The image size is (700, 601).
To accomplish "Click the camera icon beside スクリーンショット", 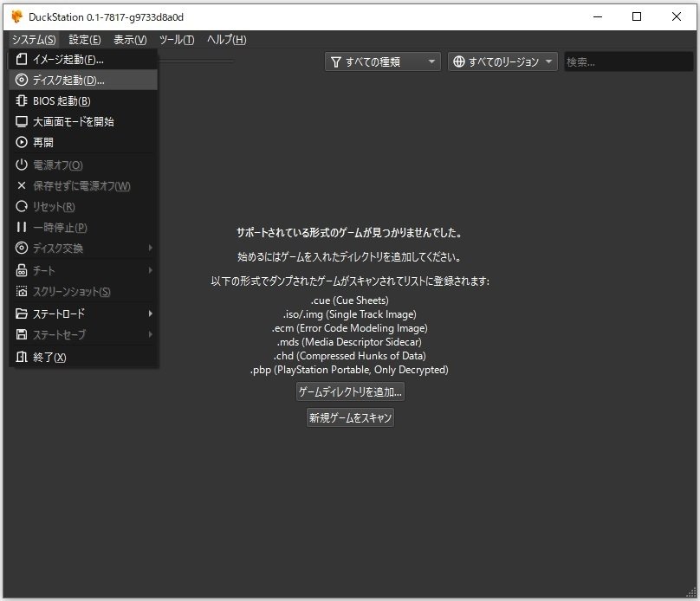I will (22, 291).
